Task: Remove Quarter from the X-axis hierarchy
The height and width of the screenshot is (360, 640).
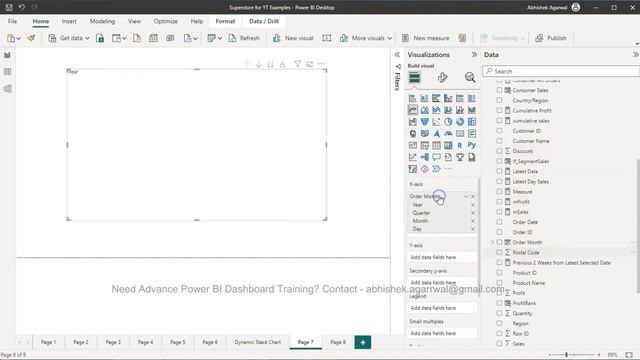Action: 473,213
